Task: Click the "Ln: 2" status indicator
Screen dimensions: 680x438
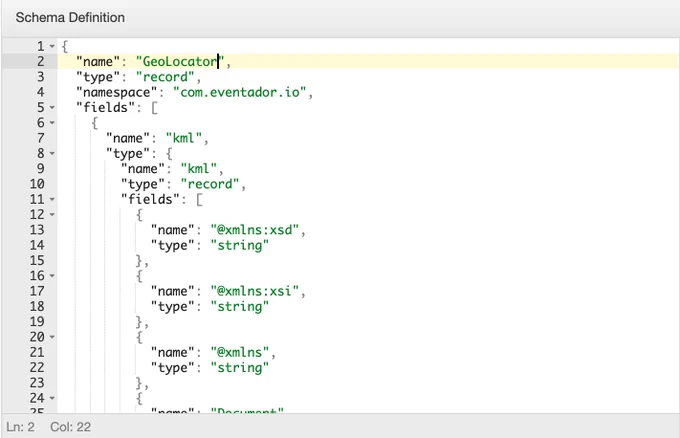Action: pos(20,427)
